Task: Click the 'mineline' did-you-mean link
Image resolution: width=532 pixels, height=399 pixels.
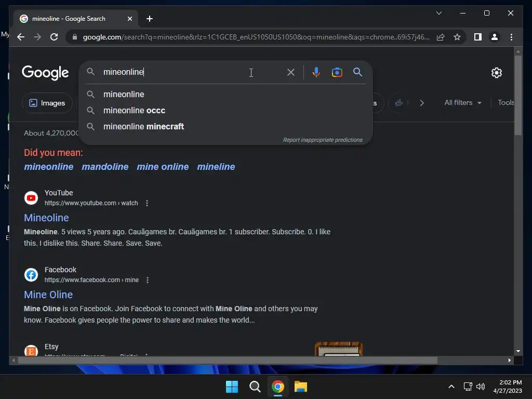Action: click(x=216, y=167)
